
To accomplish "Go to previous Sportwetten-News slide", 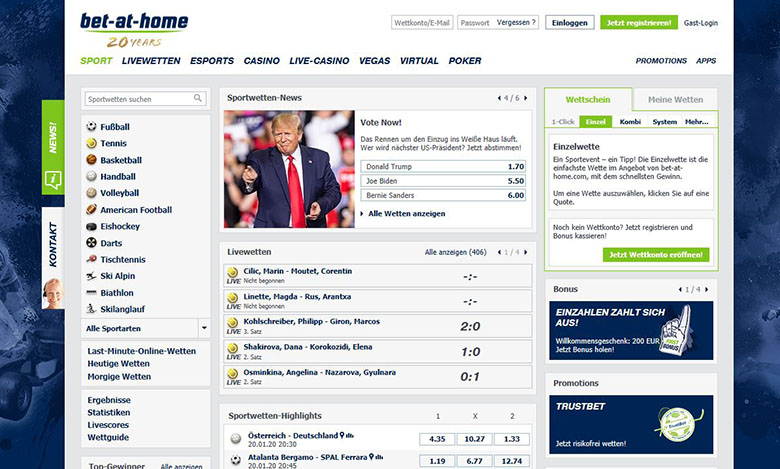I will [499, 98].
